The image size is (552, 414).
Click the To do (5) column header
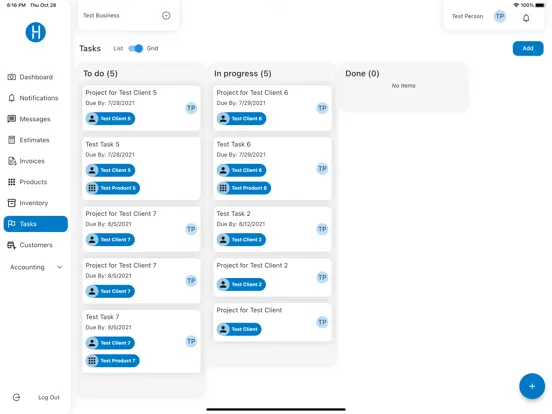point(101,74)
